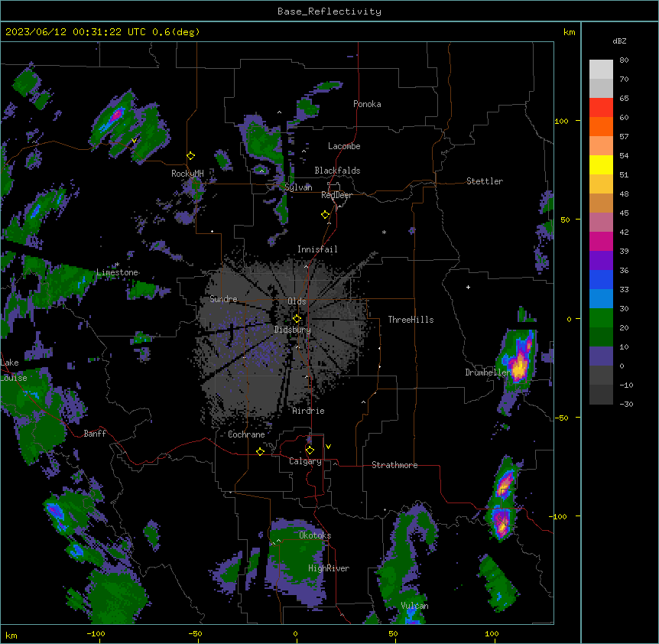659x644 pixels.
Task: Click the Drumheller city label
Action: pos(488,372)
